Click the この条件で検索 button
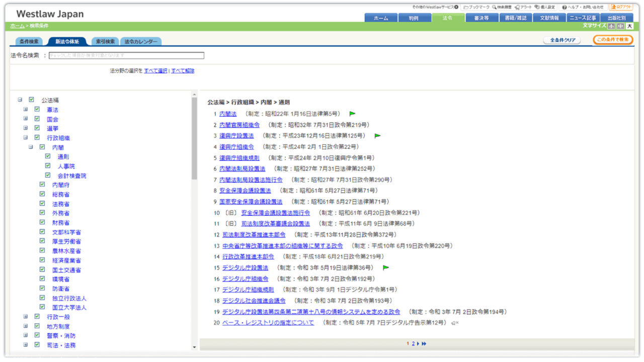Screen dimensions: 644x362 (x=612, y=40)
